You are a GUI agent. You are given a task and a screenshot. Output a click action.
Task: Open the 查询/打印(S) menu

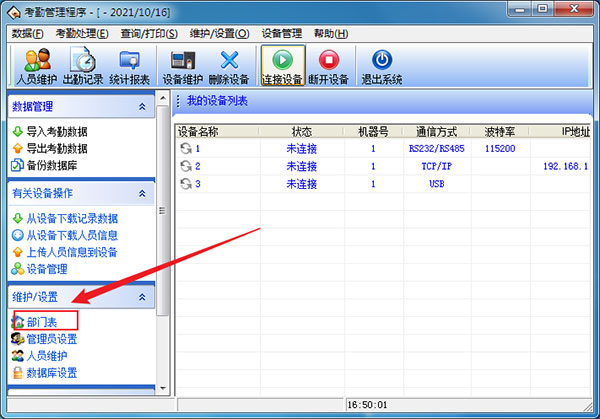(149, 34)
